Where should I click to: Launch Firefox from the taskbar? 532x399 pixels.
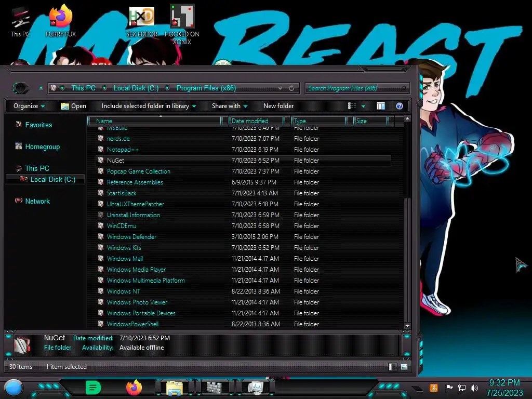coord(134,388)
